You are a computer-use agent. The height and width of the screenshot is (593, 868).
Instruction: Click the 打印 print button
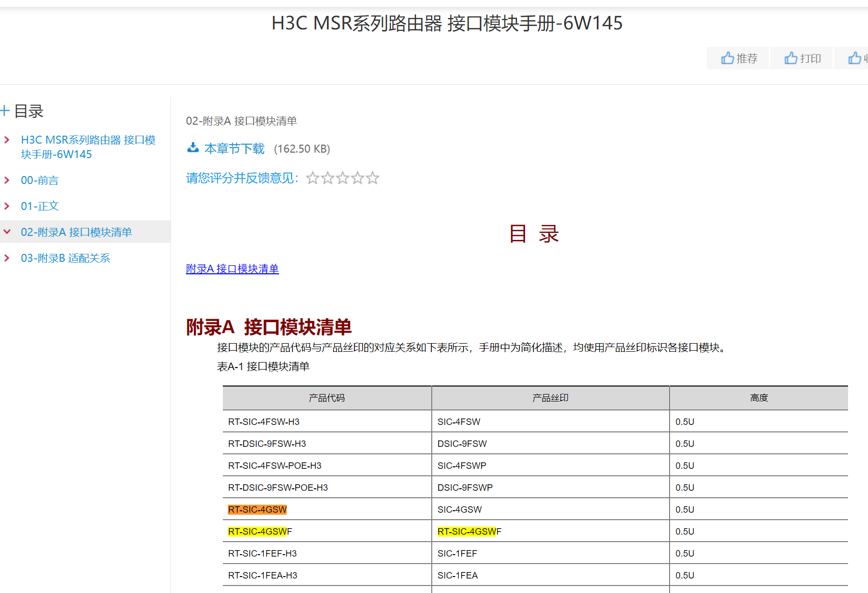(x=802, y=58)
